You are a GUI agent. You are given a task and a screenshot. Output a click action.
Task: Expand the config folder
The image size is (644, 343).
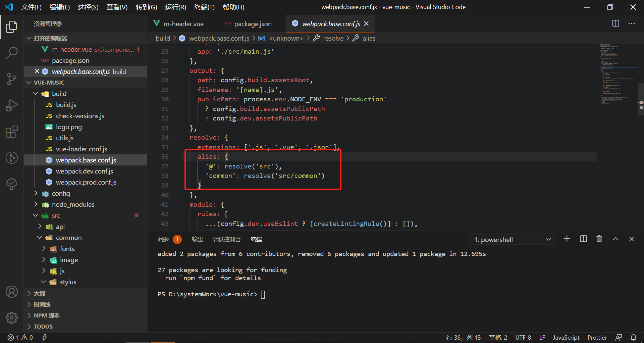(x=36, y=193)
